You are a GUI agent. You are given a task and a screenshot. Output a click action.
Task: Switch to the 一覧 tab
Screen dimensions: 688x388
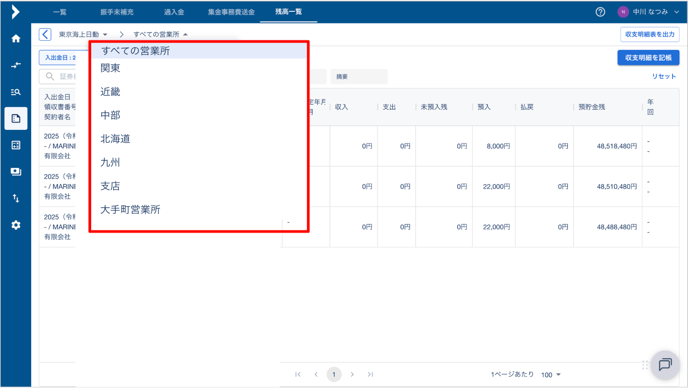[x=60, y=12]
